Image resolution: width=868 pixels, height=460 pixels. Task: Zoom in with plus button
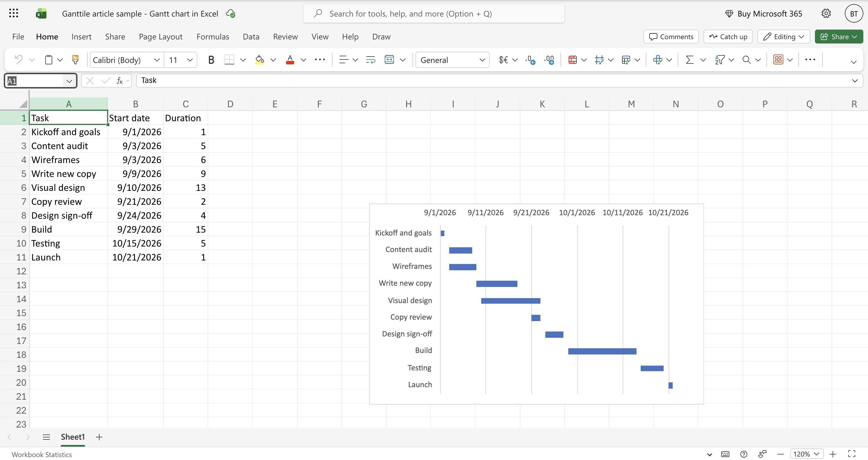click(833, 454)
